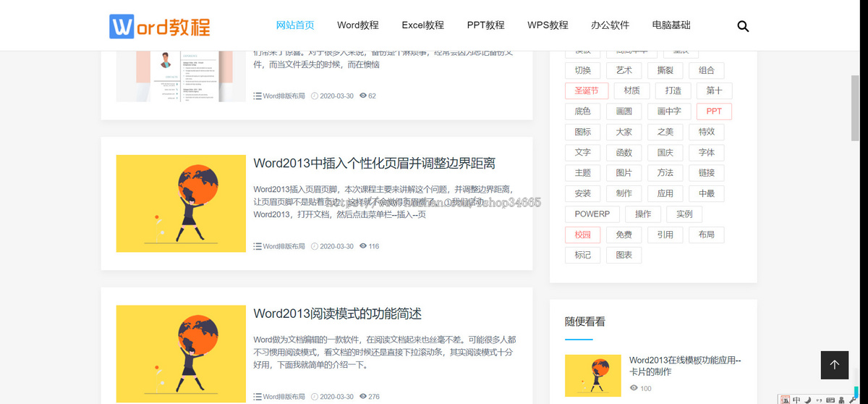The height and width of the screenshot is (404, 868).
Task: Click the category list icon beside the 2020-03-30 62 views entry
Action: 258,96
